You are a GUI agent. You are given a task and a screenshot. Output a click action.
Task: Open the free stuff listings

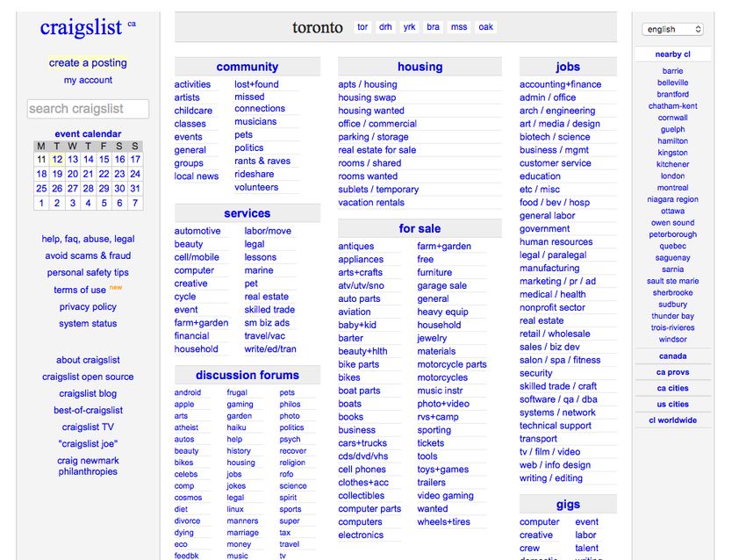pyautogui.click(x=426, y=259)
